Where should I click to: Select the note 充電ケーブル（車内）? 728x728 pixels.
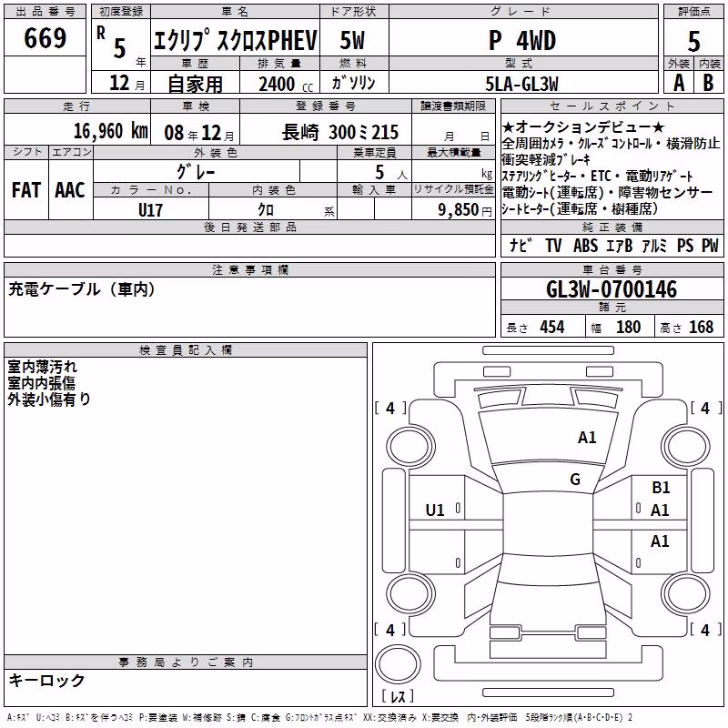click(x=82, y=289)
